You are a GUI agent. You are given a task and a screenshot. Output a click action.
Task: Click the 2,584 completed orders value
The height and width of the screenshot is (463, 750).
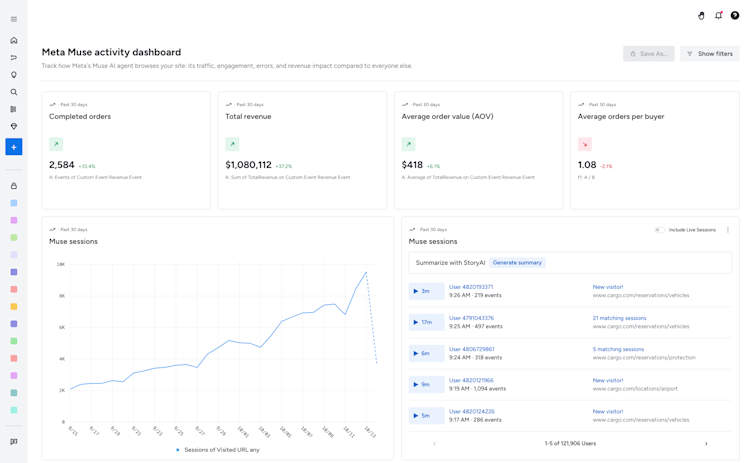pos(62,165)
